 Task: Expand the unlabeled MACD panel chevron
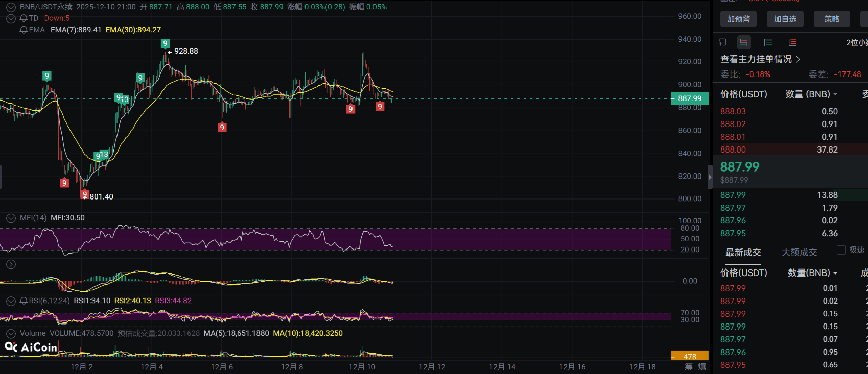pos(11,264)
